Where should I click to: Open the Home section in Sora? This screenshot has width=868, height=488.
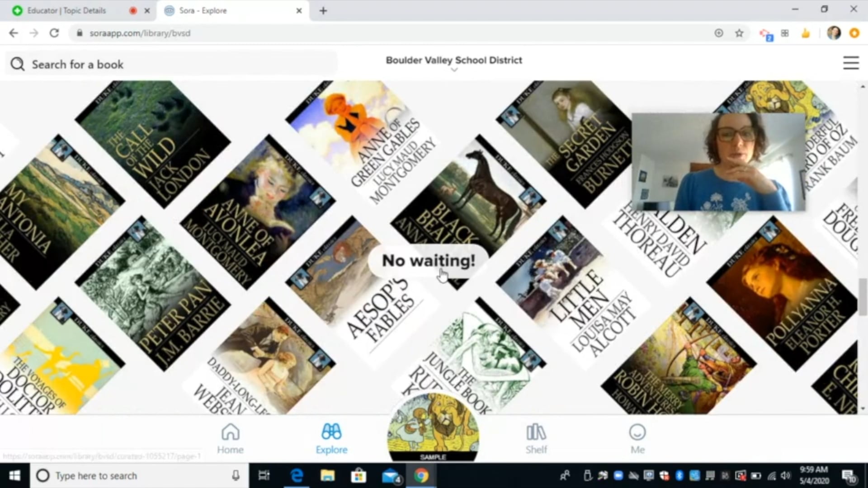pyautogui.click(x=230, y=438)
